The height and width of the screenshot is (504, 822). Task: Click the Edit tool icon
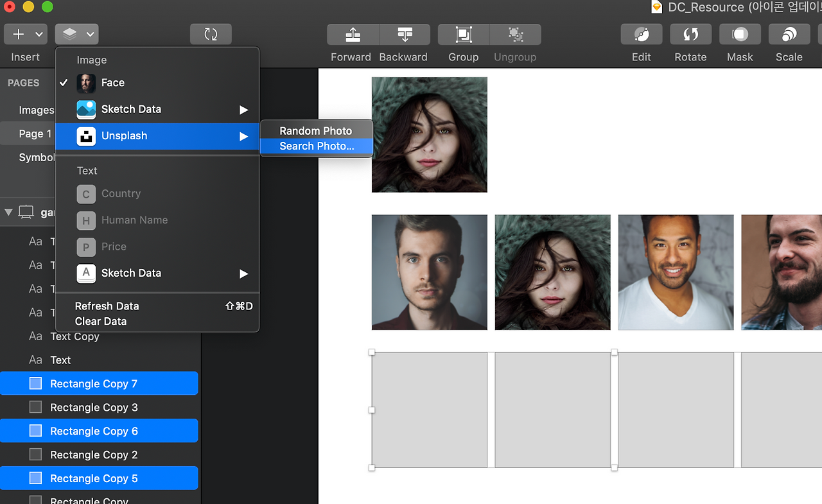(x=641, y=35)
